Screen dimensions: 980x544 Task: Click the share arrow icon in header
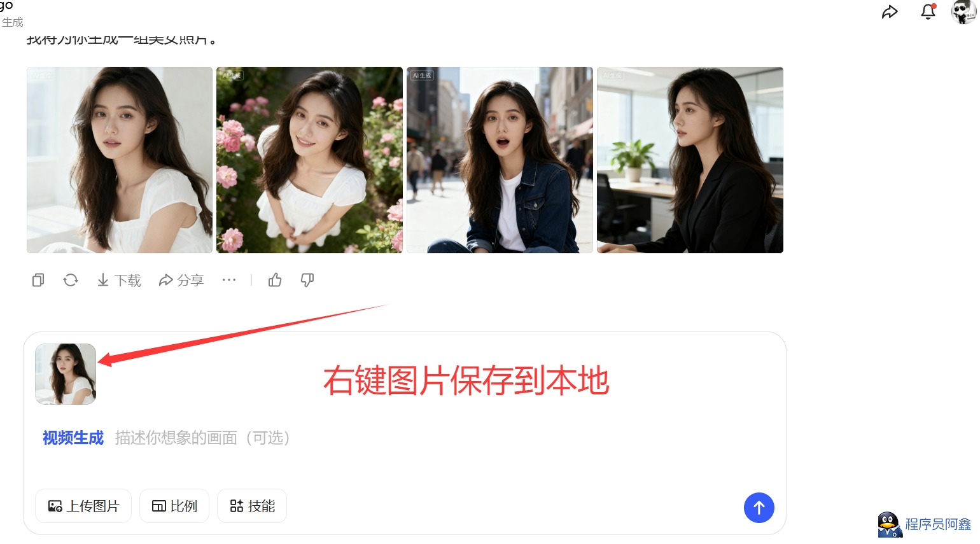(890, 12)
